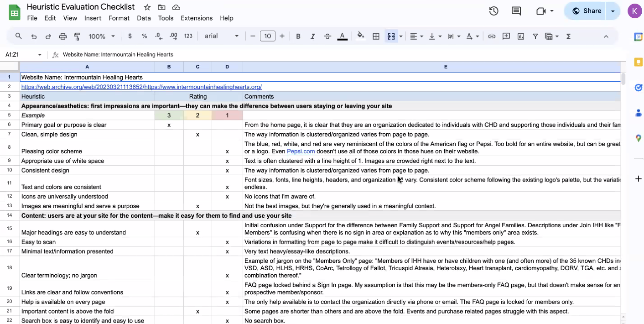Open the Google Sheets home icon
This screenshot has height=324, width=644.
tap(15, 12)
